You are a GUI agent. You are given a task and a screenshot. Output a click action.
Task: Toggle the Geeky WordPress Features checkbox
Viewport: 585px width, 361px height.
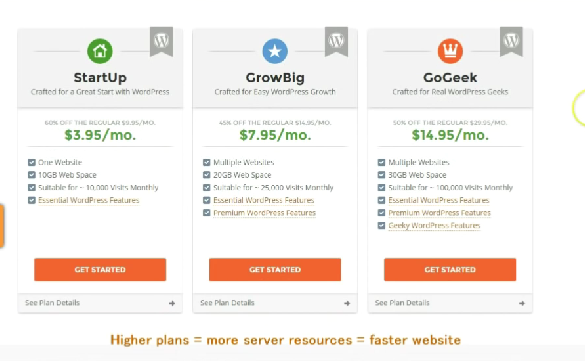381,226
